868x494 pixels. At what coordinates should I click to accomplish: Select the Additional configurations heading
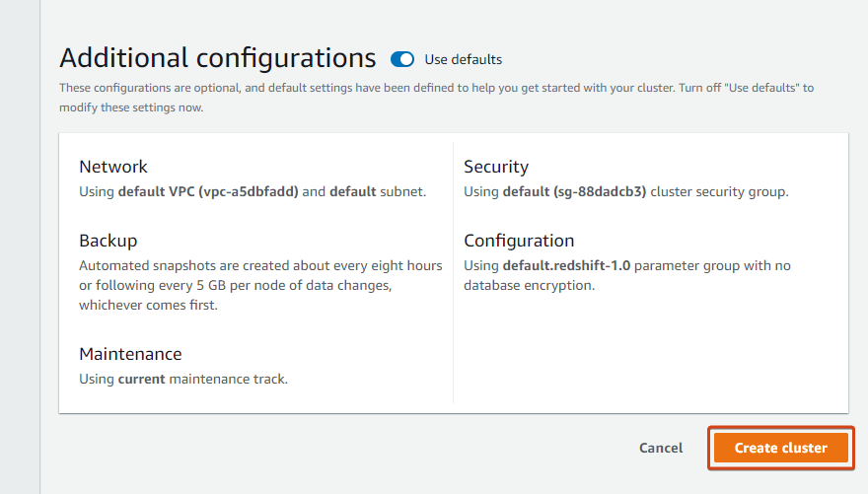(218, 58)
